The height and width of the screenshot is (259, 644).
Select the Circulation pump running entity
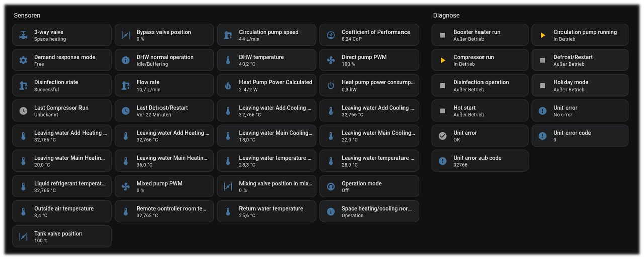click(x=580, y=35)
